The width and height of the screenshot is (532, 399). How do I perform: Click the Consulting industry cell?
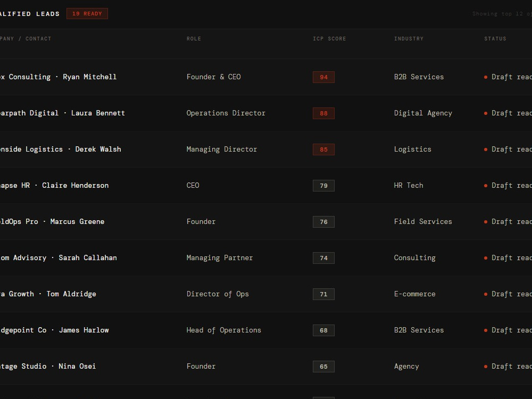click(414, 258)
